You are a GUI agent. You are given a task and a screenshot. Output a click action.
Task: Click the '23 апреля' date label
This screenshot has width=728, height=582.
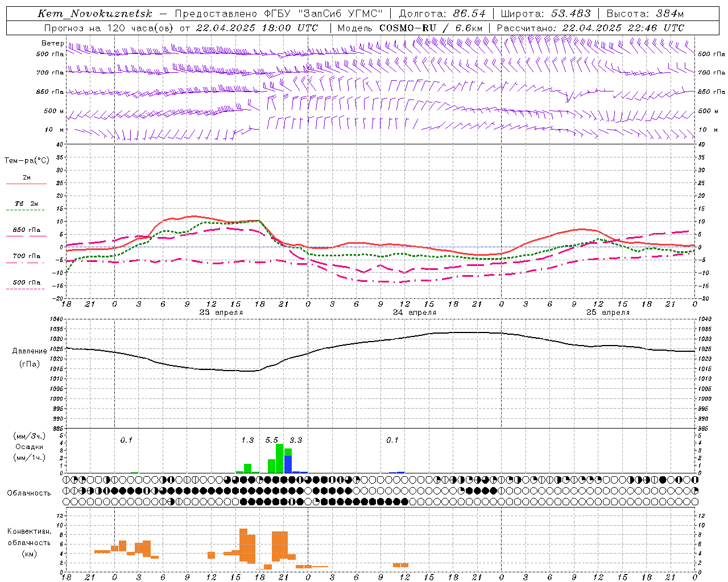click(221, 313)
